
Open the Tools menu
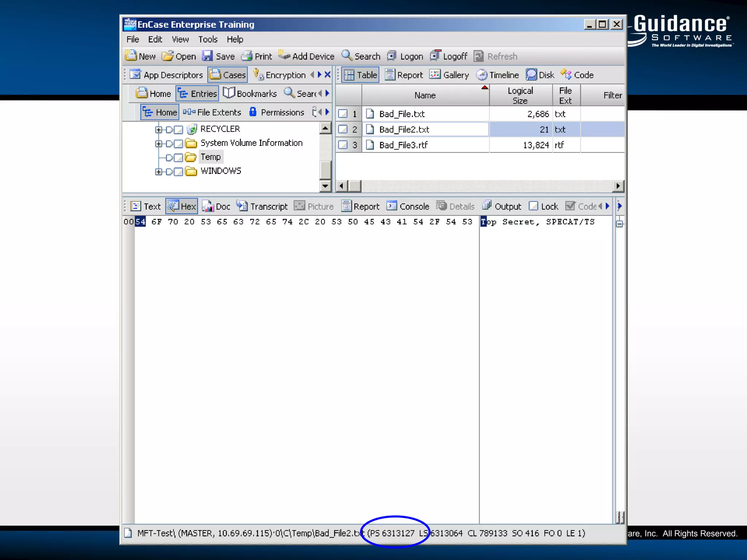point(208,39)
